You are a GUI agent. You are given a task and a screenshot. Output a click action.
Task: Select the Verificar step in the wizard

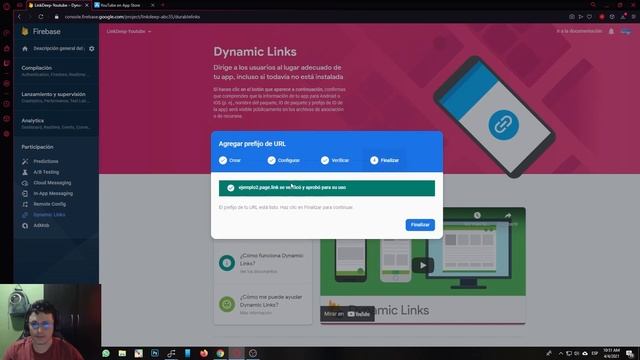335,160
